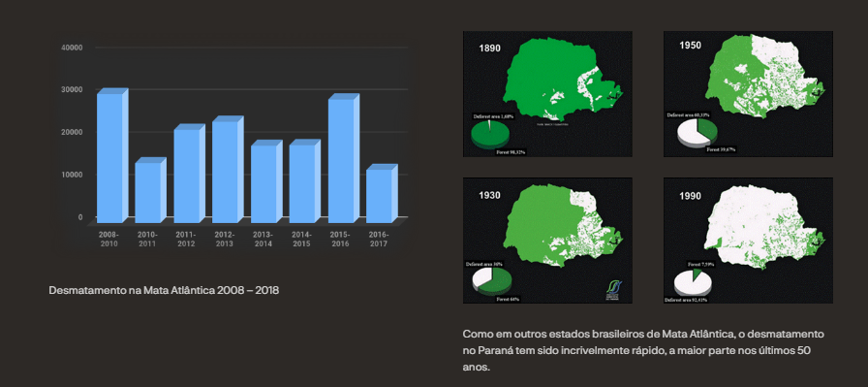Select the 2010-2011 bar in chart
Viewport: 868px width, 387px height.
click(x=151, y=190)
